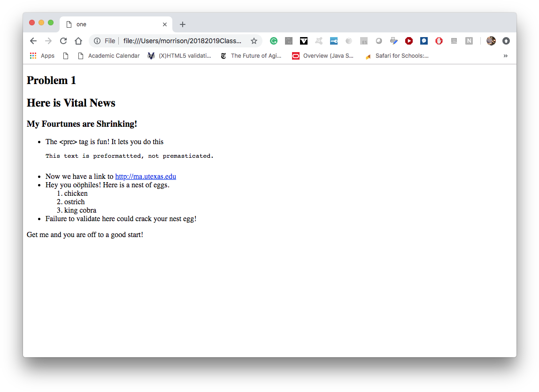Screen dimensions: 539x392
Task: Click the address bar URL
Action: tap(182, 41)
